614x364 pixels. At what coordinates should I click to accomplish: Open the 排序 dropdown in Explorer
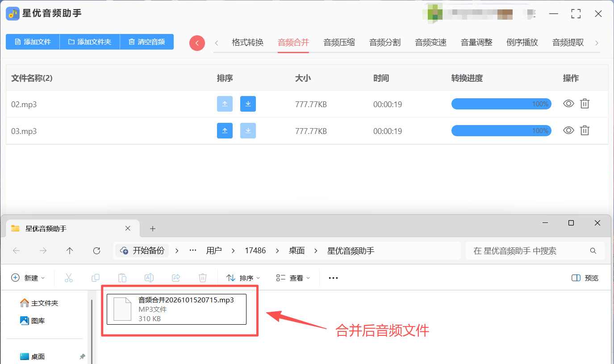point(243,278)
